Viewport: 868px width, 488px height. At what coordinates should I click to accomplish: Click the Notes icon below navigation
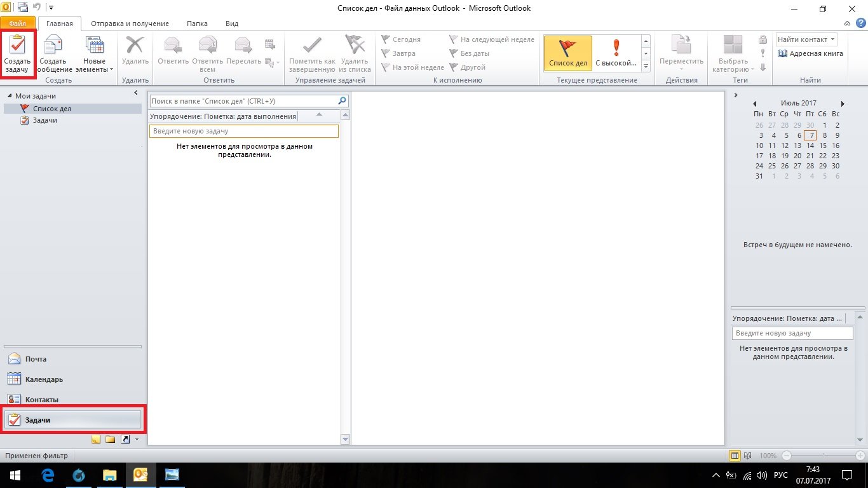click(x=96, y=439)
